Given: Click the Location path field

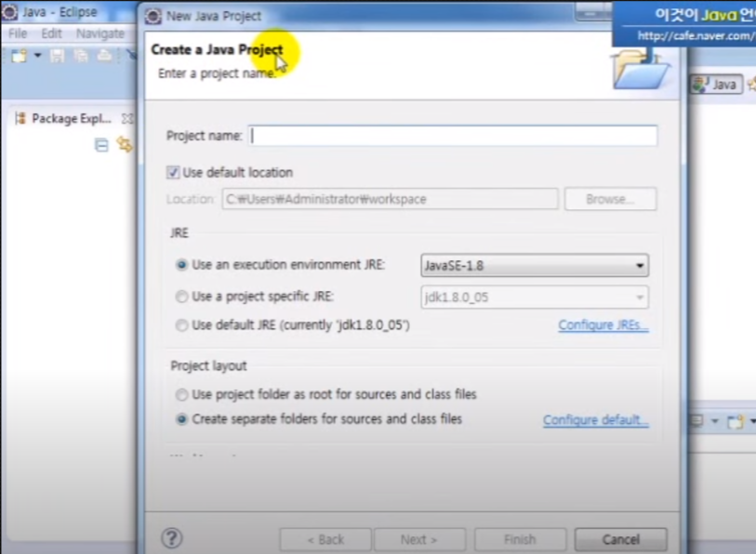Looking at the screenshot, I should coord(390,199).
